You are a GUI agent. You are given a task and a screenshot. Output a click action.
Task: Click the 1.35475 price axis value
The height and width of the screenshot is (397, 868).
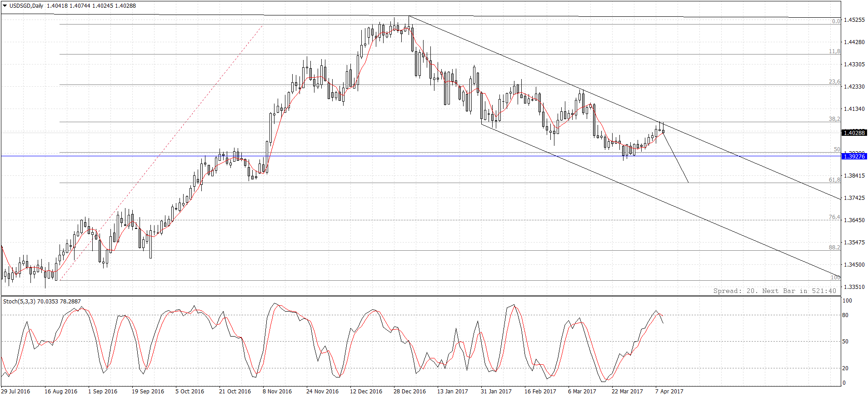coord(854,243)
